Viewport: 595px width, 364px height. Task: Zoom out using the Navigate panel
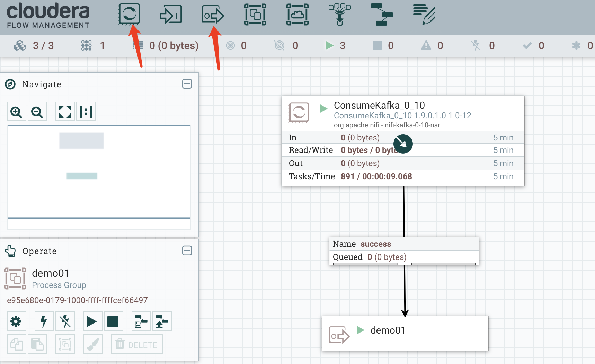click(37, 112)
